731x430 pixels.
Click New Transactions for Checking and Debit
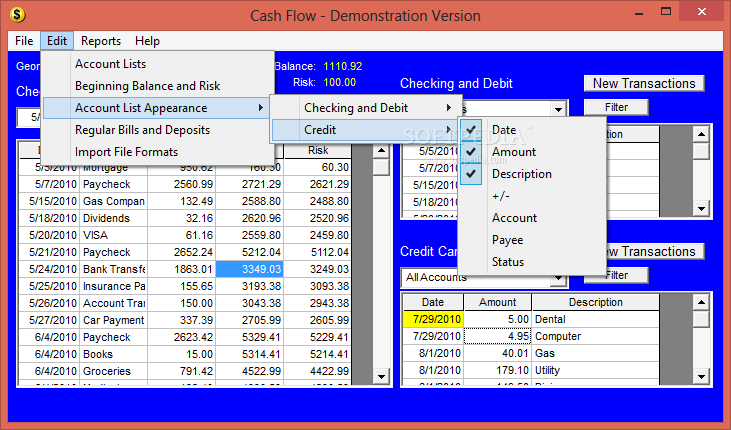pyautogui.click(x=644, y=83)
